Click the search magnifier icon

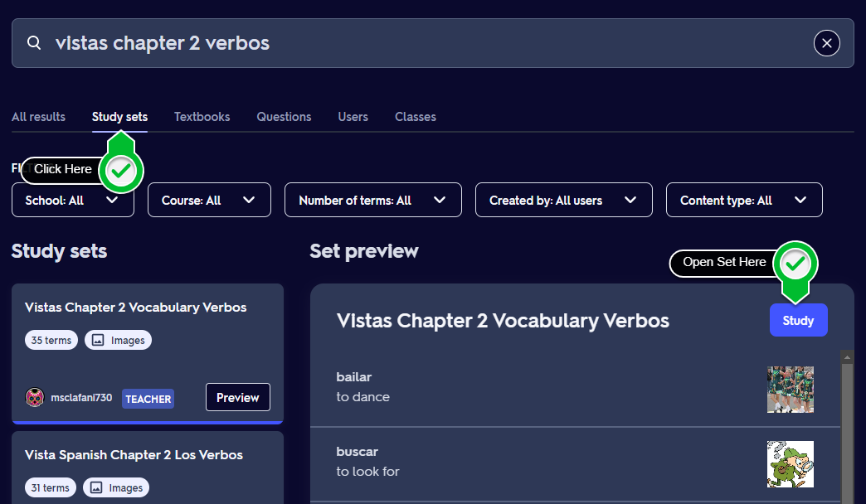(x=34, y=43)
